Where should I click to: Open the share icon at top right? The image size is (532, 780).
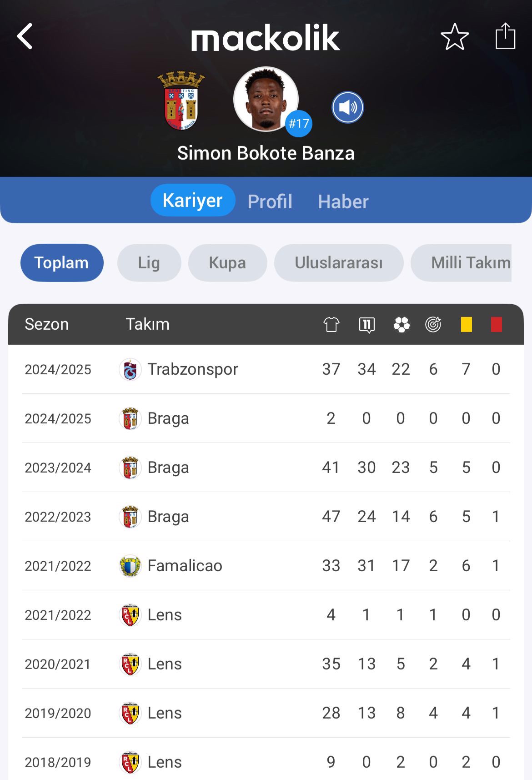click(505, 35)
